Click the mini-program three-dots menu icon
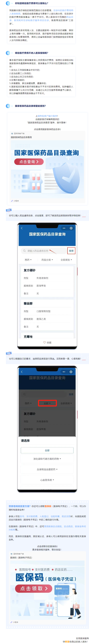Screen dimensions: 89x644 click(x=64, y=228)
